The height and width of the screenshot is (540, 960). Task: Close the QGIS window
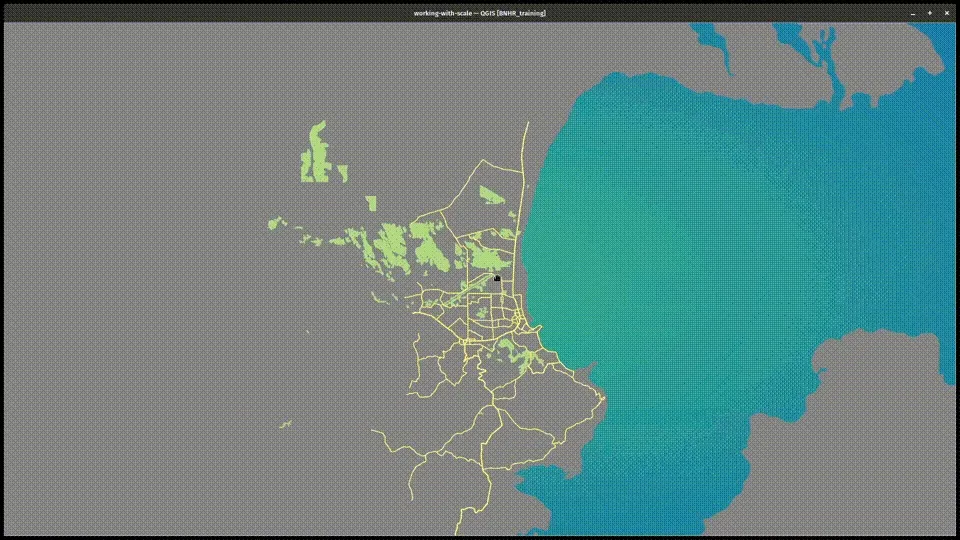(947, 13)
